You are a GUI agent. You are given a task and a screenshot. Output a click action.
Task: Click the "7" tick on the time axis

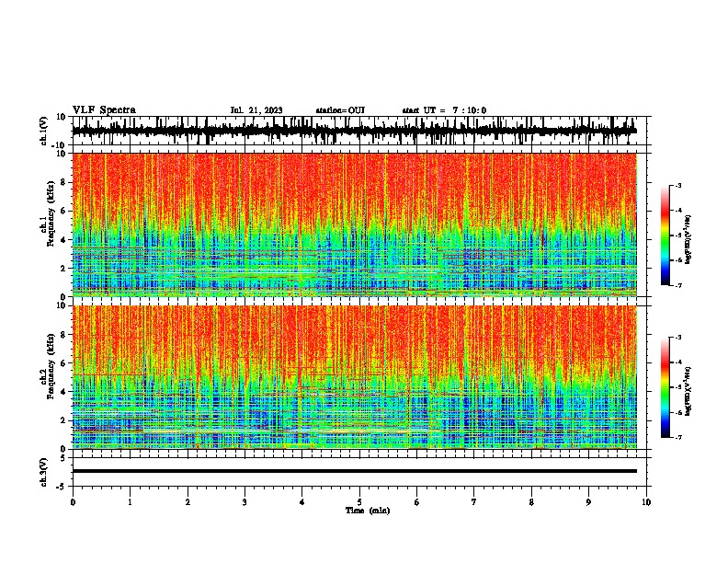[x=474, y=502]
